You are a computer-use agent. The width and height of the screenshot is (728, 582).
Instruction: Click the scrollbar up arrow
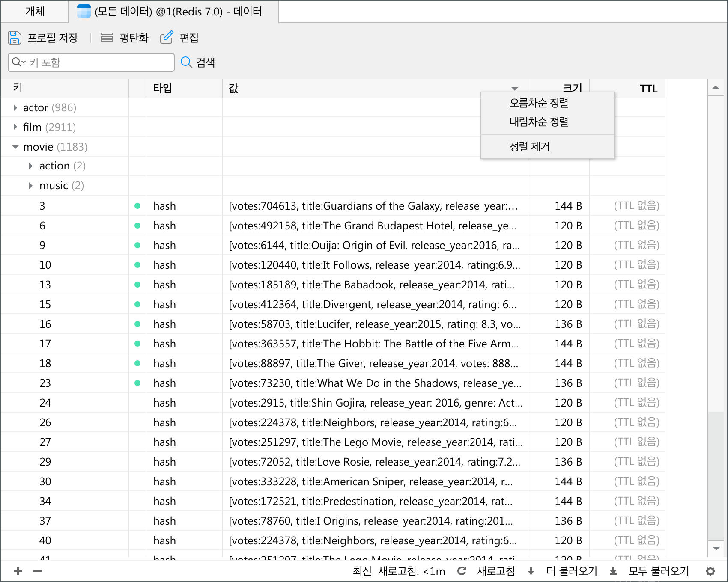(x=716, y=87)
